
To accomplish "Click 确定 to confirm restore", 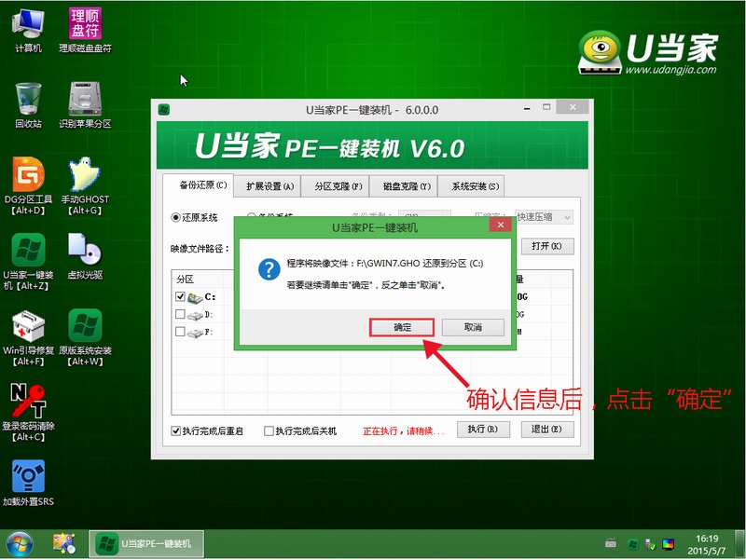I will 402,328.
